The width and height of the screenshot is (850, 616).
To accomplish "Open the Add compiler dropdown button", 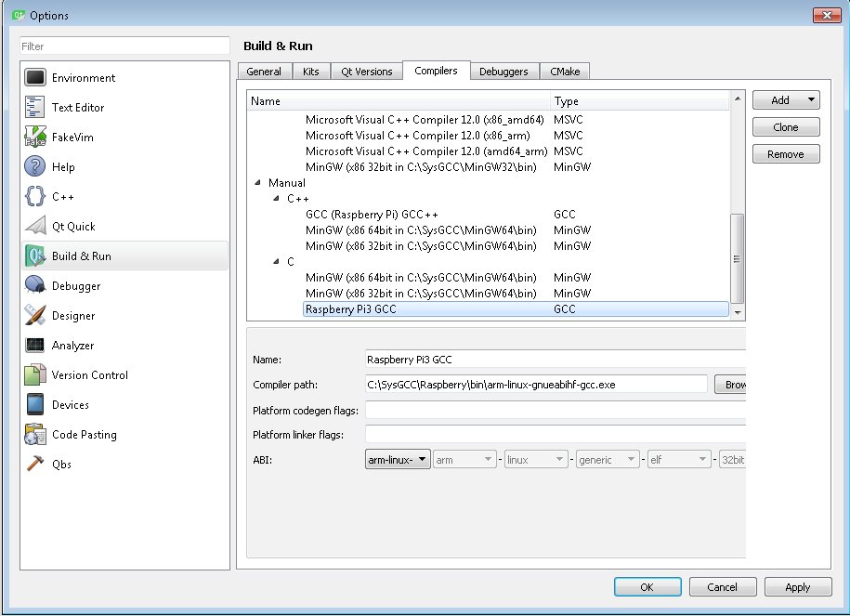I will [x=786, y=99].
